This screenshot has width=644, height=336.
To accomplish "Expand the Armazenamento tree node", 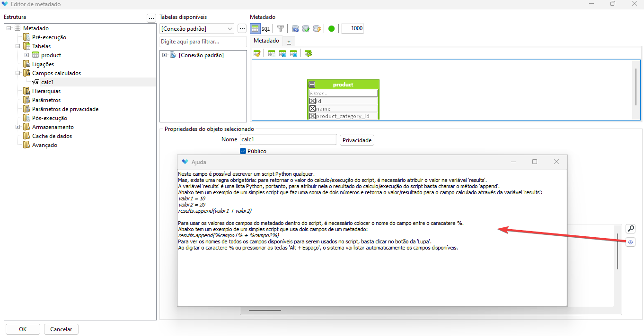I will (18, 127).
